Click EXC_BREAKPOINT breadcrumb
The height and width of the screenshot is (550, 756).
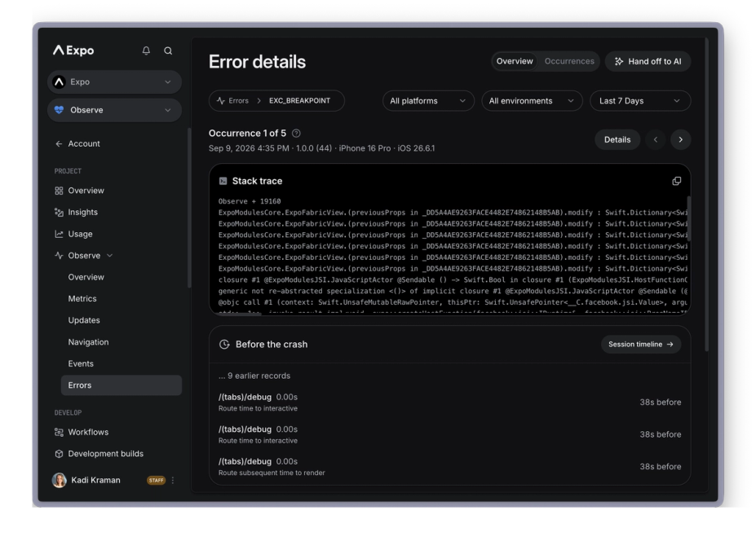pyautogui.click(x=299, y=101)
